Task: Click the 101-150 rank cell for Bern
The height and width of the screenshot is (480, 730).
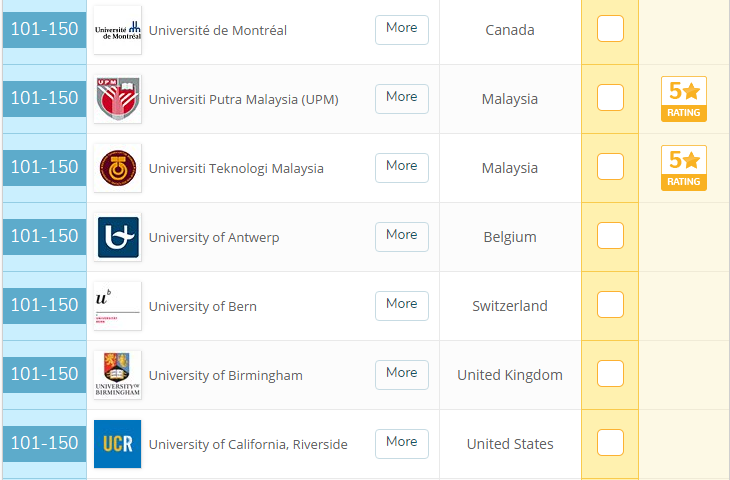Action: point(44,306)
